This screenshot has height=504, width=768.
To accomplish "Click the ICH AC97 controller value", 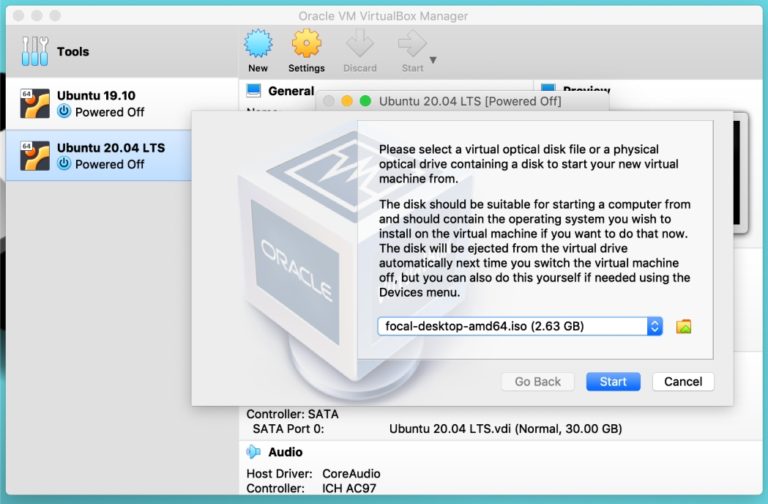I will tap(349, 488).
